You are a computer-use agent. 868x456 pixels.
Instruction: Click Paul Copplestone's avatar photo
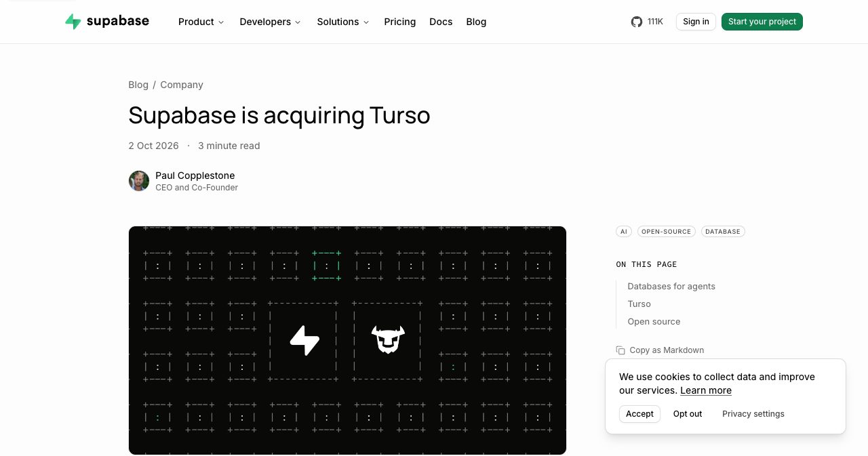point(139,181)
